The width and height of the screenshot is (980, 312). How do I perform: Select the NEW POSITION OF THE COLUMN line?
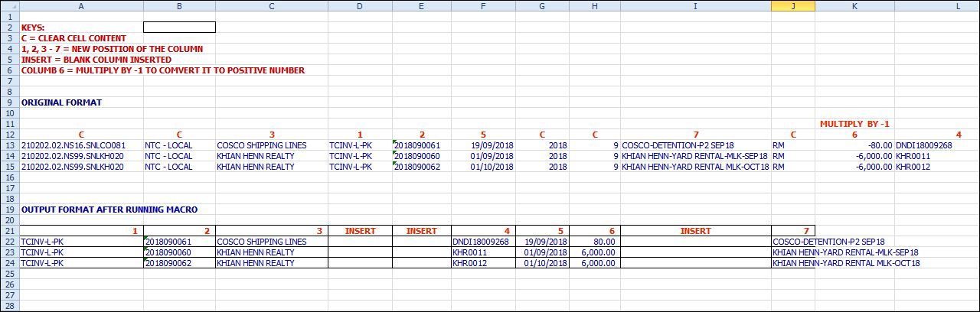click(x=112, y=49)
